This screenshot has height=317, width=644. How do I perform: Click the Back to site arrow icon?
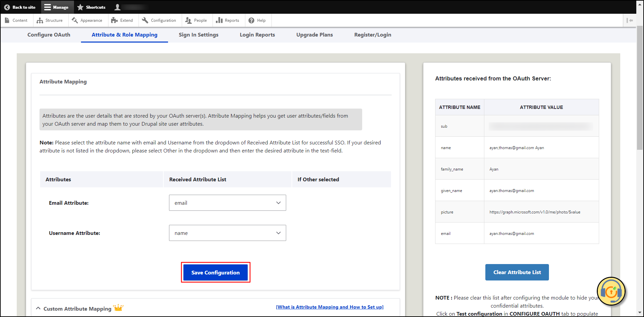click(x=7, y=7)
